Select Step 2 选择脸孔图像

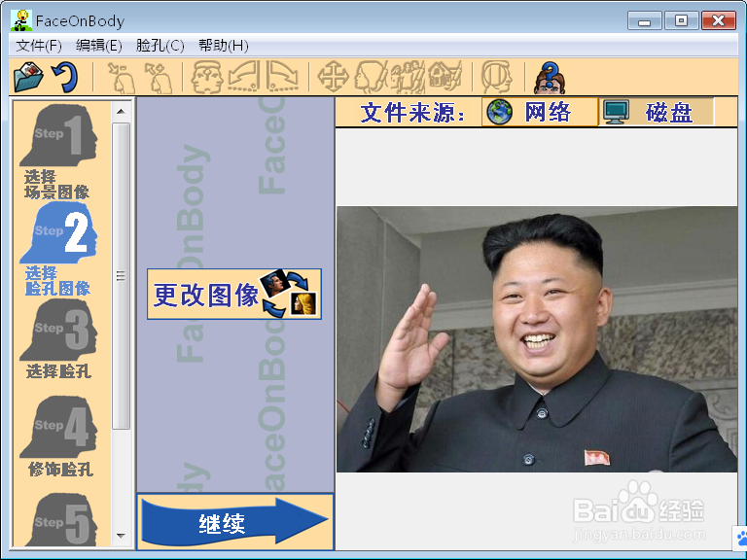58,249
